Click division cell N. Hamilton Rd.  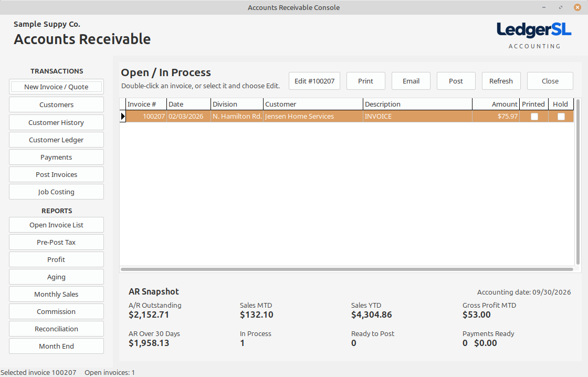(x=237, y=116)
